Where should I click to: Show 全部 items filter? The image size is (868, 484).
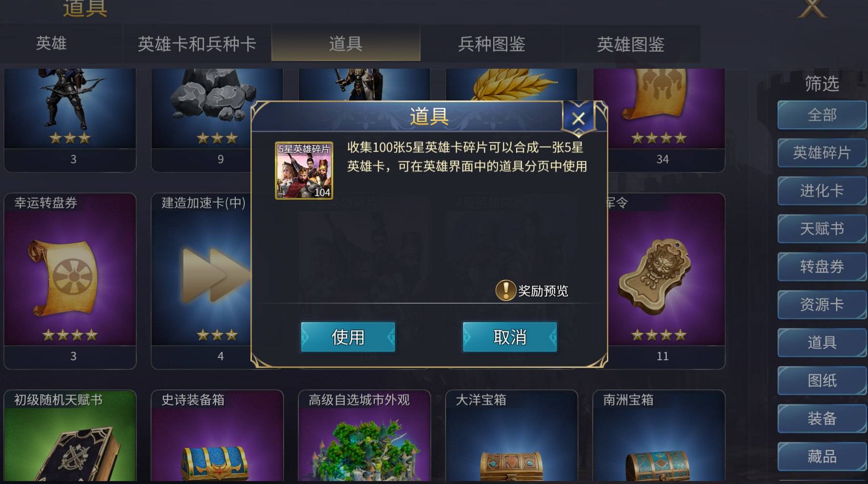[822, 115]
